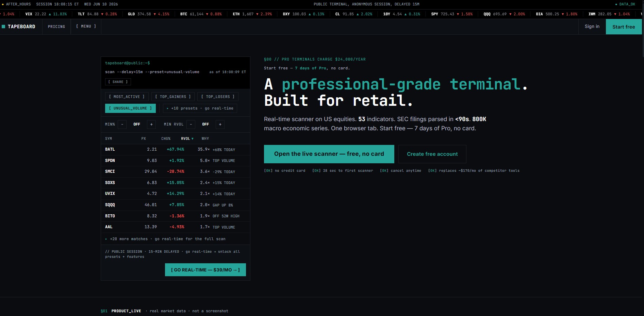
Task: Select the SPDN row symbol
Action: (x=110, y=161)
